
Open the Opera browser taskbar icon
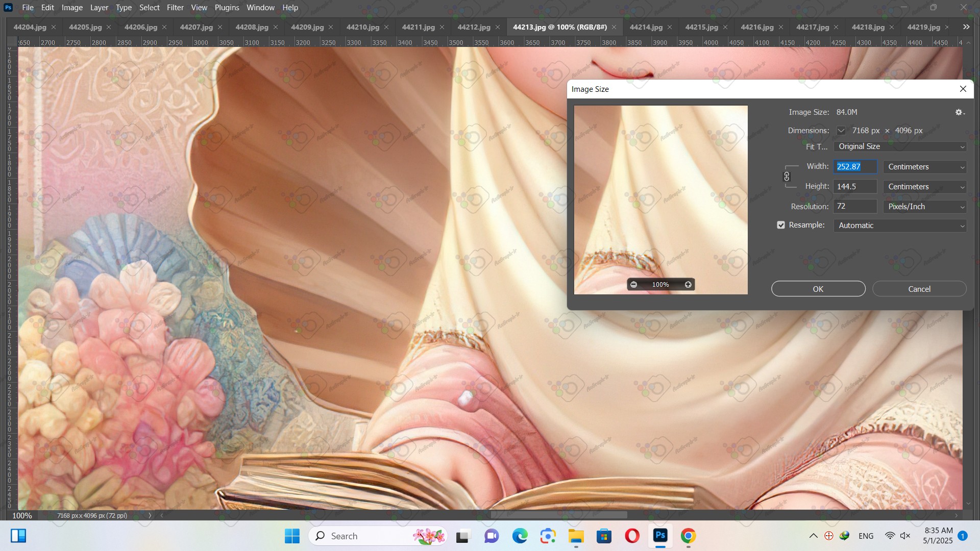click(632, 536)
